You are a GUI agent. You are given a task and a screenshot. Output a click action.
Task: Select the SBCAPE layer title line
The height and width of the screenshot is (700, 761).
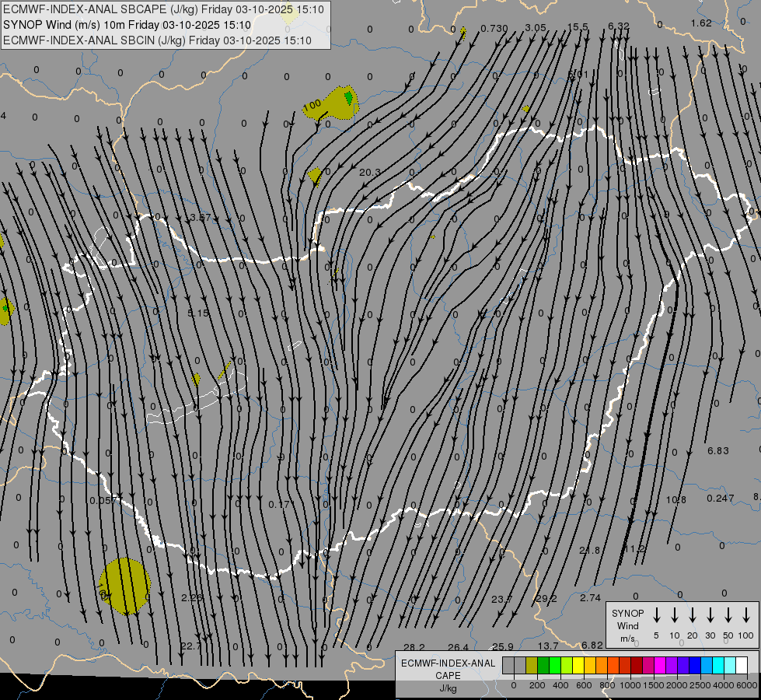pos(163,10)
